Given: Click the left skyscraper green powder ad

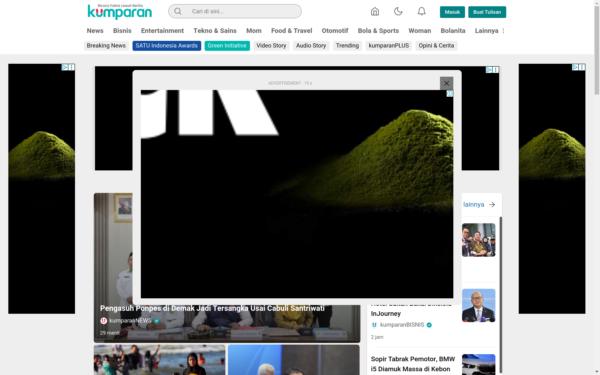Looking at the screenshot, I should tap(42, 189).
